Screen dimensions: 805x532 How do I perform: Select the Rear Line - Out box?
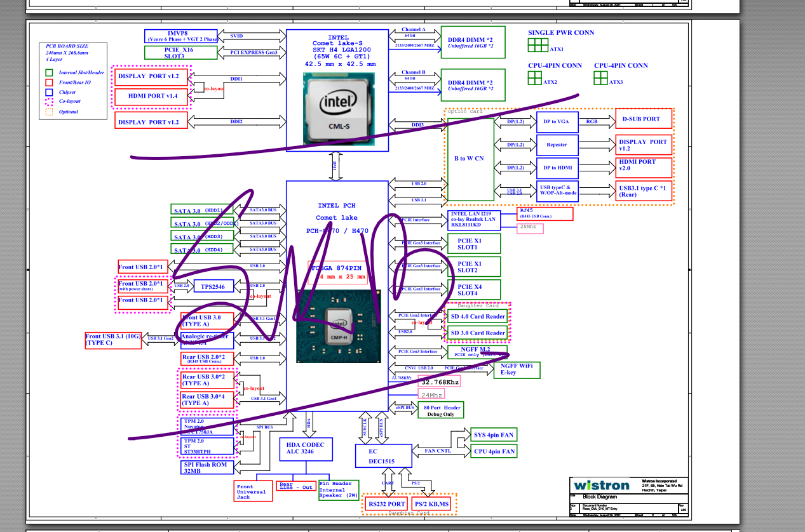296,486
